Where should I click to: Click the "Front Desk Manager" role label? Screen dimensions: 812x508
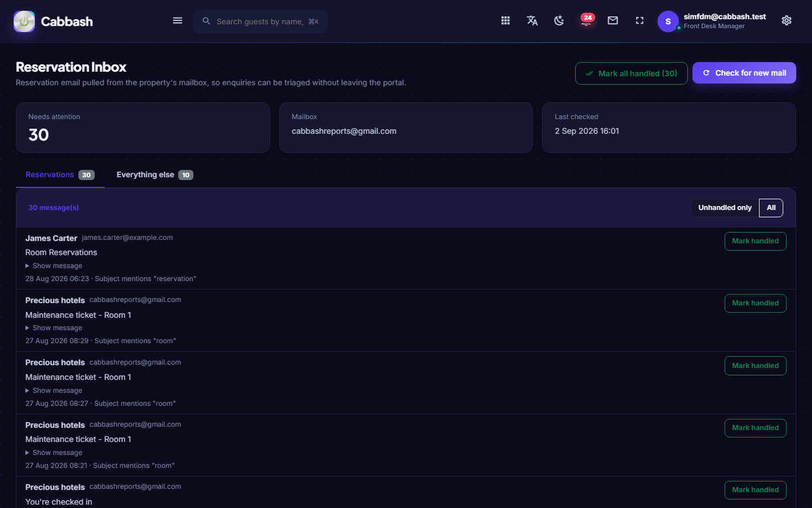714,26
